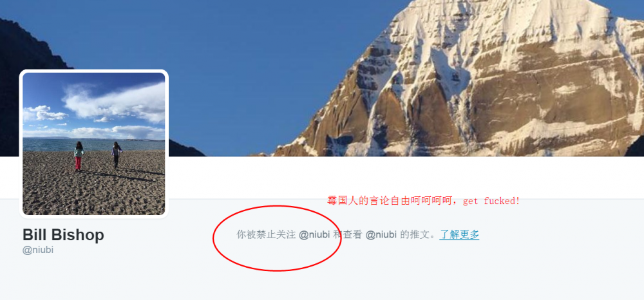Click the @niubi handle under the name

[x=38, y=250]
